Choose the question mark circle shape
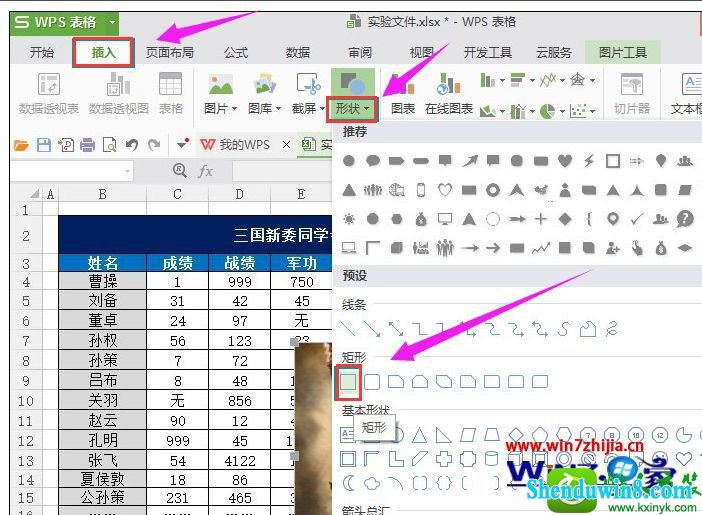 [x=685, y=219]
